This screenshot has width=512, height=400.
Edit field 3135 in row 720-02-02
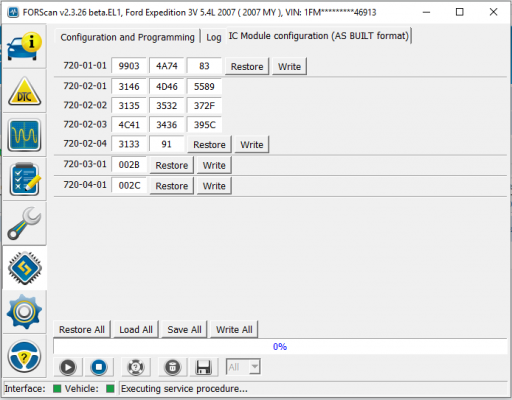pyautogui.click(x=129, y=105)
